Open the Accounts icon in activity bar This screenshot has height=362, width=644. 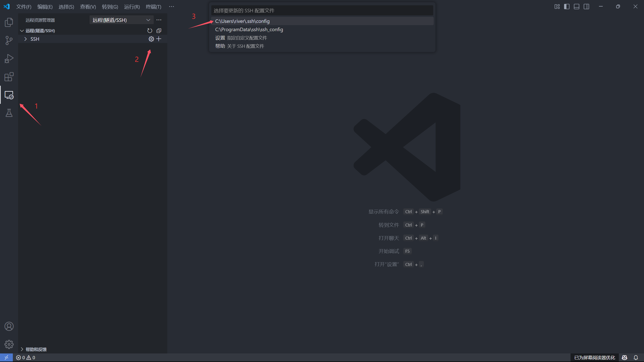pyautogui.click(x=9, y=326)
